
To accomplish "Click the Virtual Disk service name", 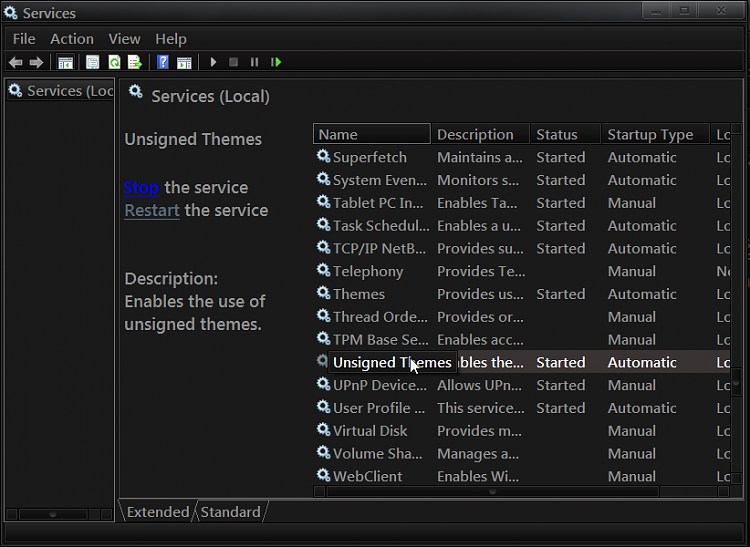I will pyautogui.click(x=370, y=431).
